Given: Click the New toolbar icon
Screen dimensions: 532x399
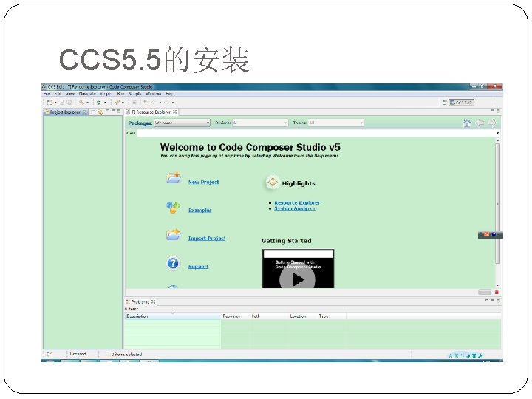Looking at the screenshot, I should point(50,103).
